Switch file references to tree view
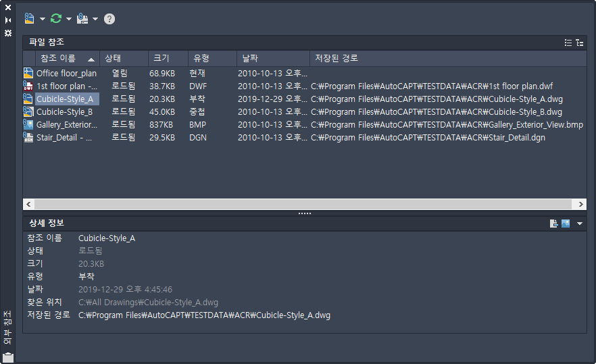The image size is (596, 364). click(x=580, y=43)
